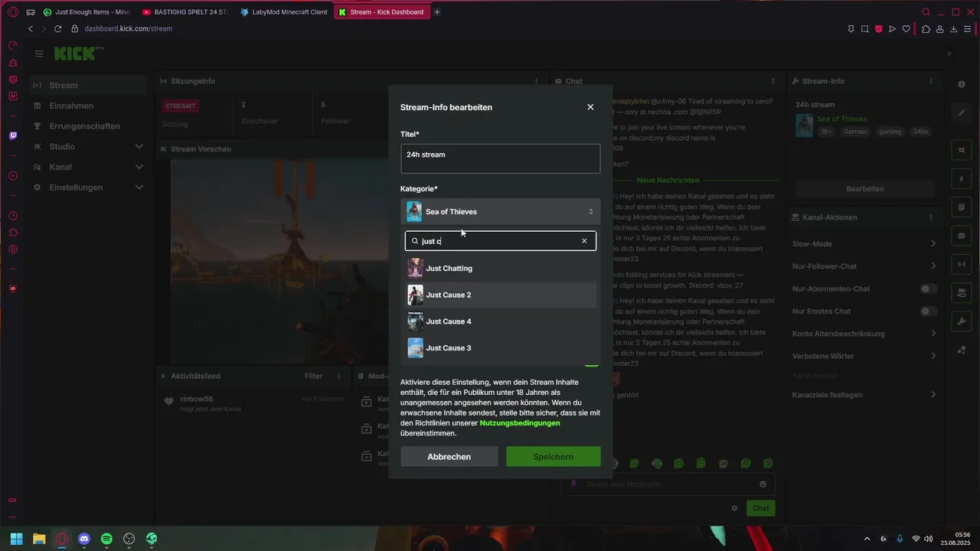980x551 pixels.
Task: Open Twitch in the Opera sidebar
Action: pyautogui.click(x=13, y=135)
